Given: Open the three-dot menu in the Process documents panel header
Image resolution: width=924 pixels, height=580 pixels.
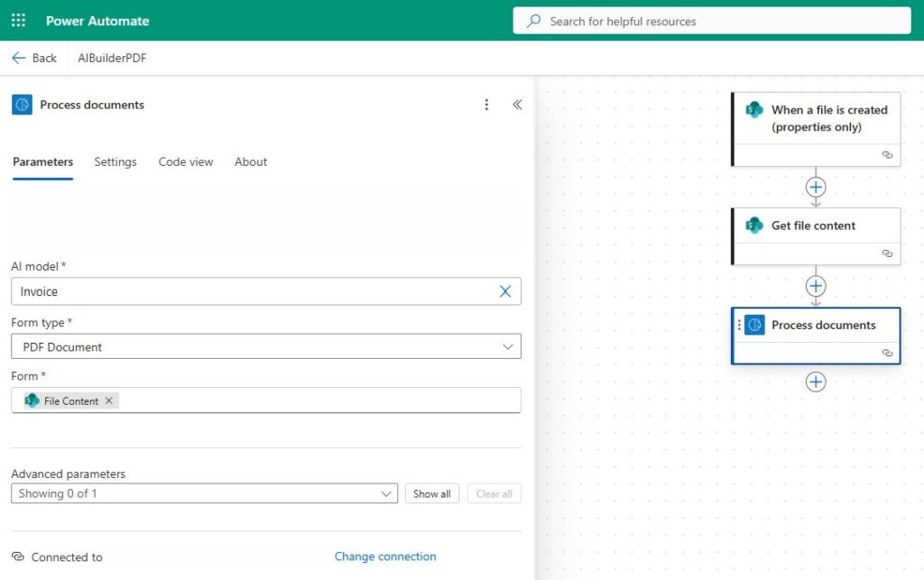Looking at the screenshot, I should (486, 105).
